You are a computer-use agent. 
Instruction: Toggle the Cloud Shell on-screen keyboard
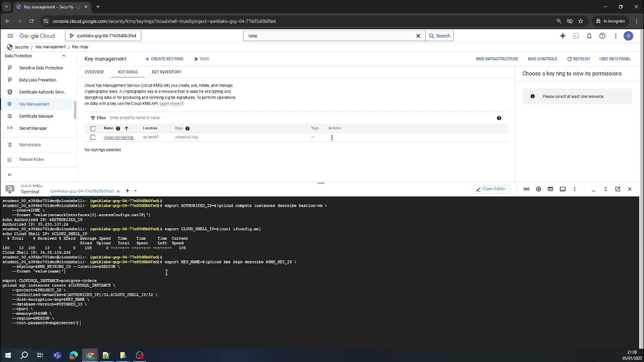click(x=526, y=189)
